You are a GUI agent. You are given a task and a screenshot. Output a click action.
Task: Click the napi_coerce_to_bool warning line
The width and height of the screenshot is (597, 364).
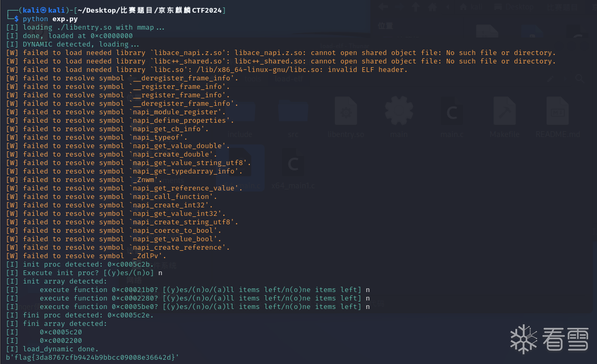point(113,230)
